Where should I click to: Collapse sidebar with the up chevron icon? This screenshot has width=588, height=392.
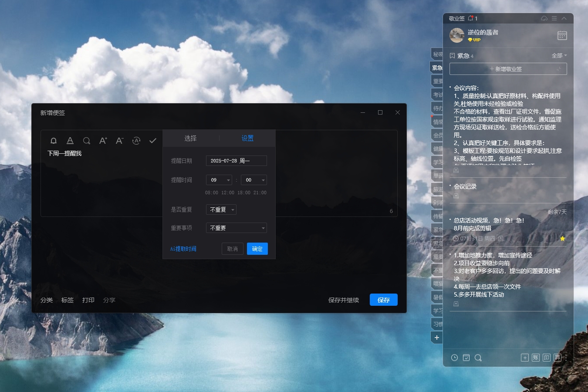[x=564, y=18]
